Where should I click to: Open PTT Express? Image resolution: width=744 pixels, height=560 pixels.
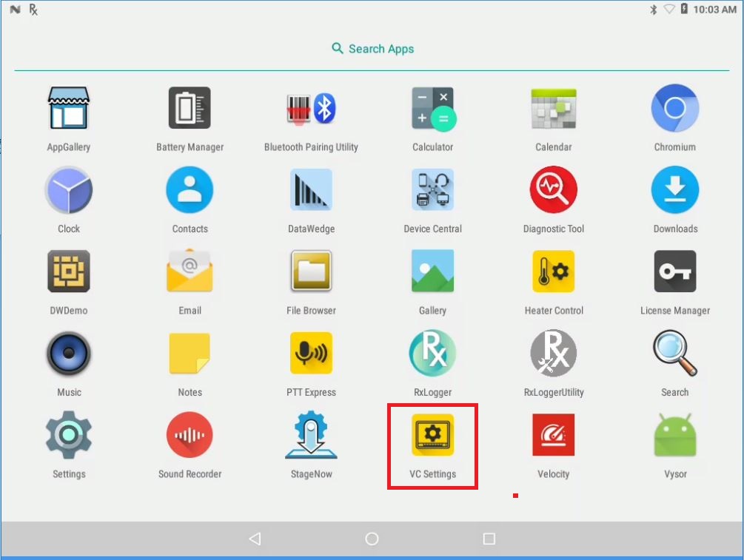(x=311, y=354)
